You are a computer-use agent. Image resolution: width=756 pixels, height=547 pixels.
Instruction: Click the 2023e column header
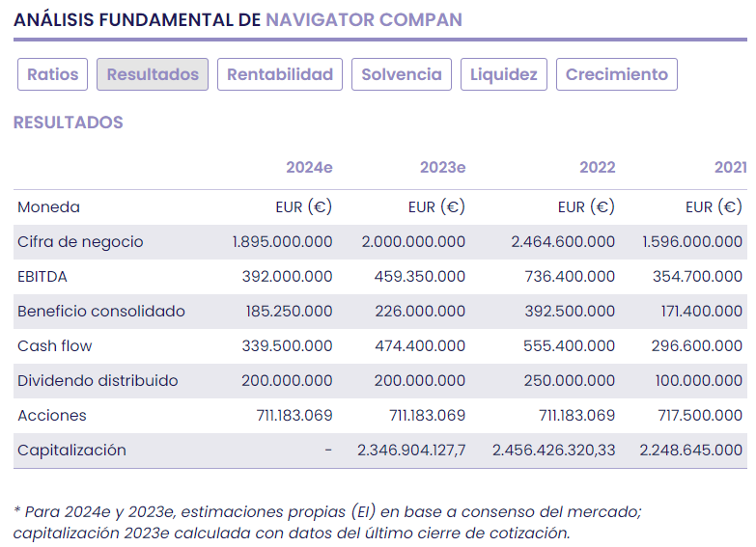pos(442,167)
